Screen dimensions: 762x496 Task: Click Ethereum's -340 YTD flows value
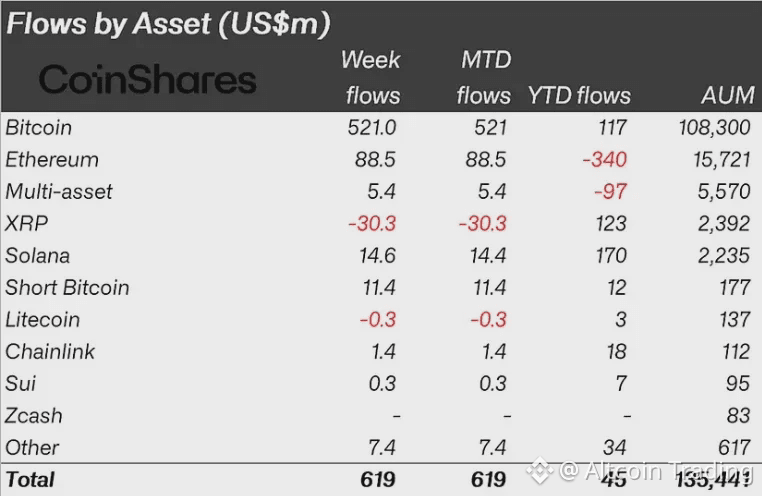pyautogui.click(x=605, y=160)
